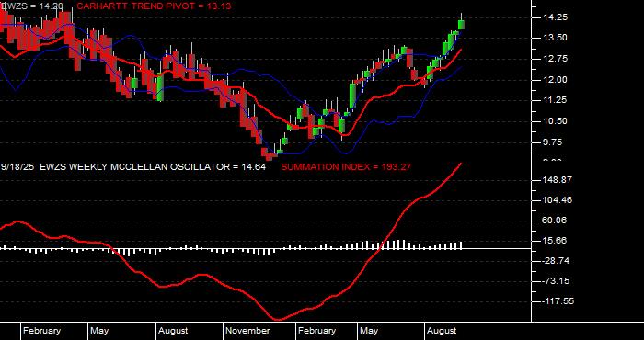Viewport: 644px width, 340px height.
Task: Click the -117.55 summation axis value
Action: (557, 301)
